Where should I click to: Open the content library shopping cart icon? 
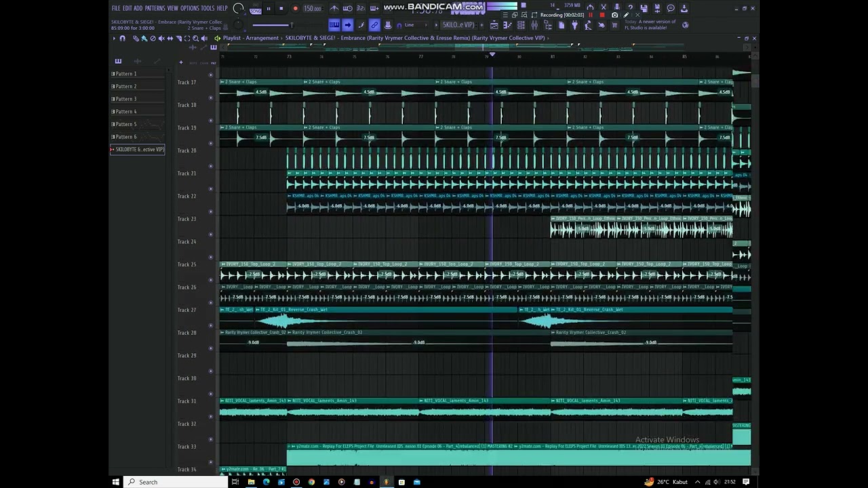pyautogui.click(x=614, y=25)
